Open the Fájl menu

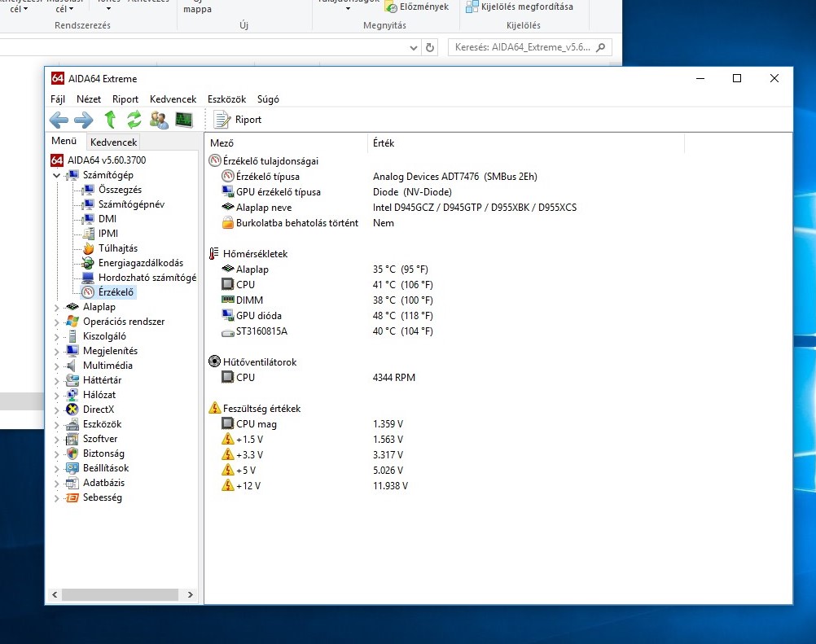58,99
